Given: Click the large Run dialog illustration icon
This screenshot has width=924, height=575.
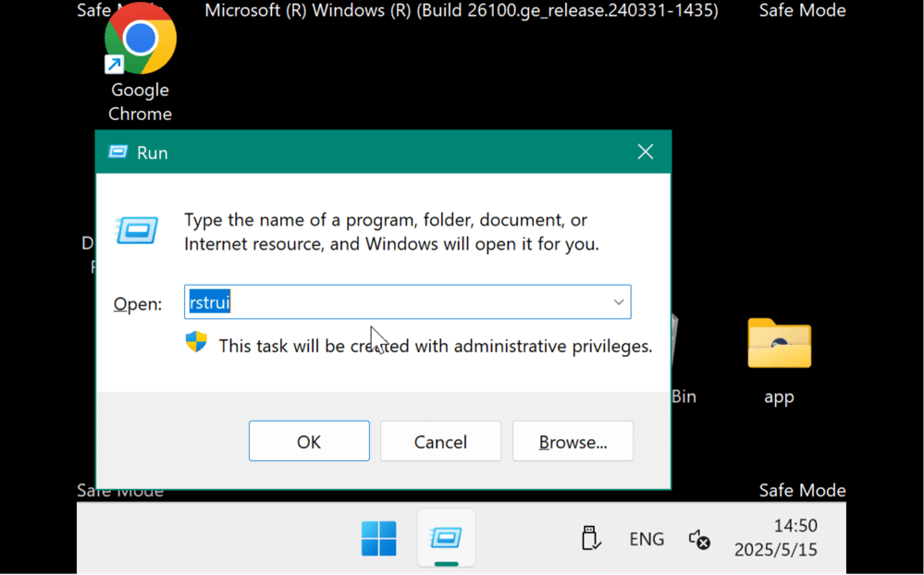Looking at the screenshot, I should (x=136, y=231).
